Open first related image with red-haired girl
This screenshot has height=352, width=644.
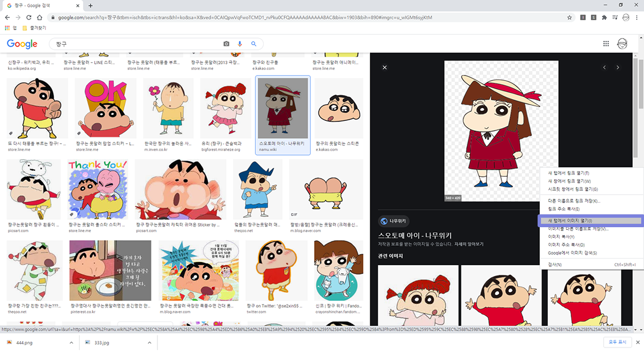(x=418, y=295)
